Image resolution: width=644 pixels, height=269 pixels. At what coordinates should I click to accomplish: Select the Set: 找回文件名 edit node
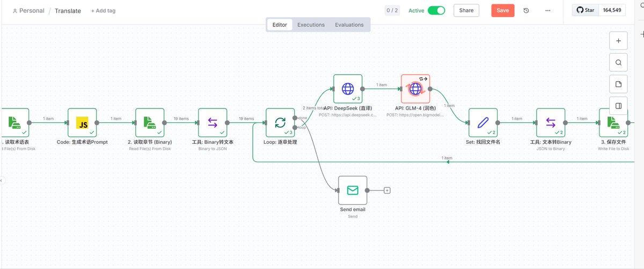tap(483, 122)
